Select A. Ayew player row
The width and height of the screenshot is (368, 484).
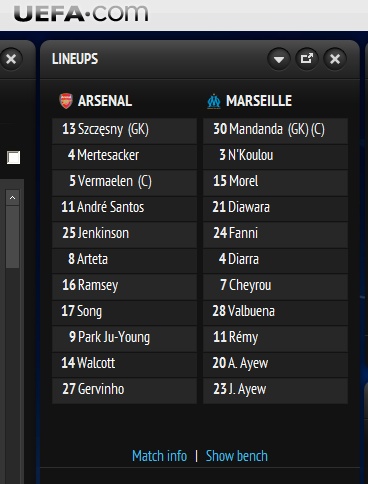point(276,363)
